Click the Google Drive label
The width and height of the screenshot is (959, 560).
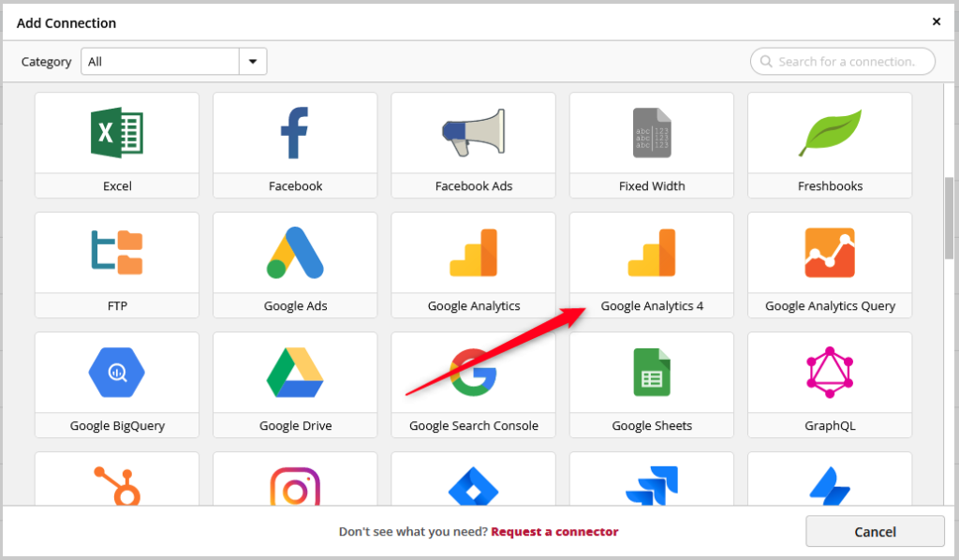tap(295, 425)
